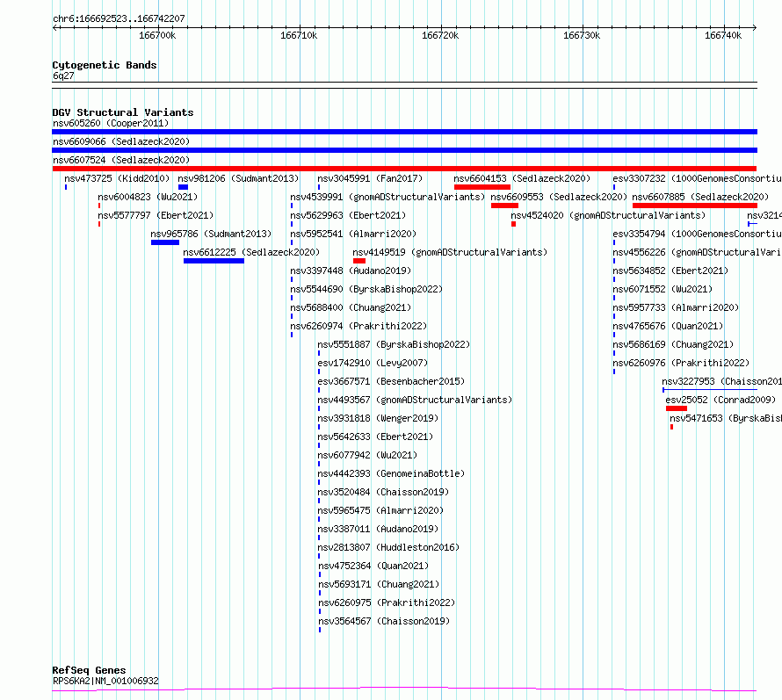
Task: Select the red bar under nsv6607524
Action: pos(404,169)
